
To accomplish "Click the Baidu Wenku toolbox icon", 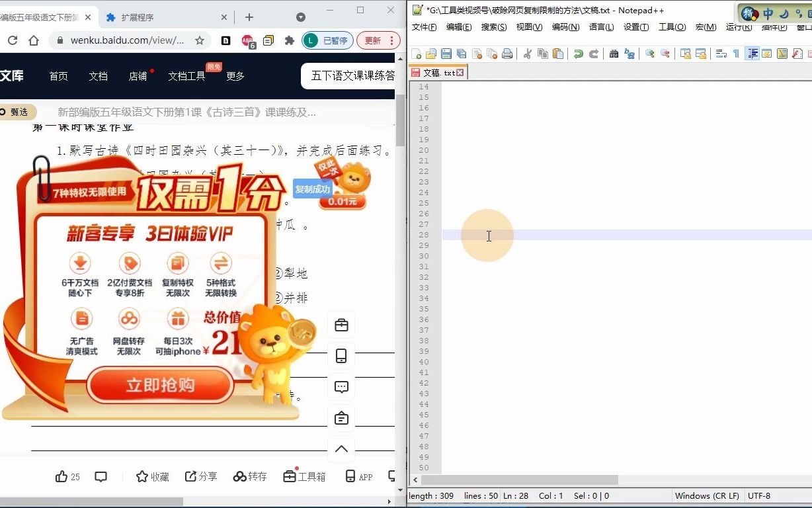I will 304,476.
